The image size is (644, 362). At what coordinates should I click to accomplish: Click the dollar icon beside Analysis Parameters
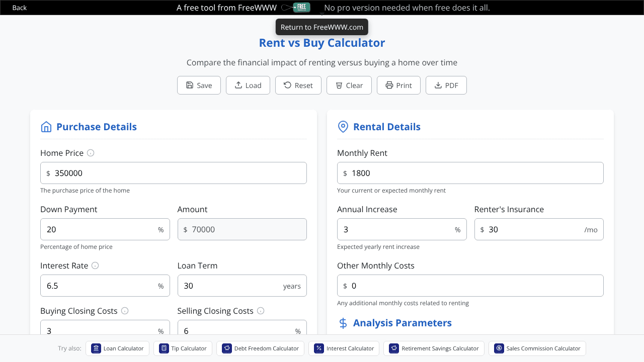343,323
